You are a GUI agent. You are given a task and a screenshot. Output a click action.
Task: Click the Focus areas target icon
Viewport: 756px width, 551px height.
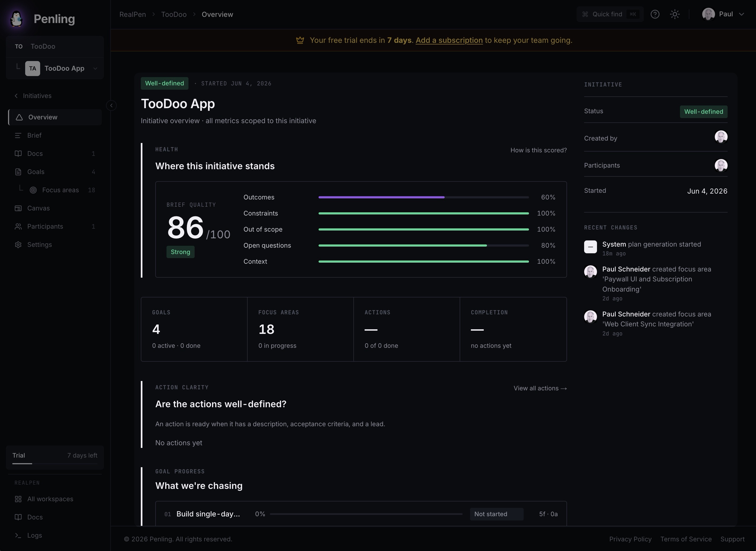click(x=33, y=190)
